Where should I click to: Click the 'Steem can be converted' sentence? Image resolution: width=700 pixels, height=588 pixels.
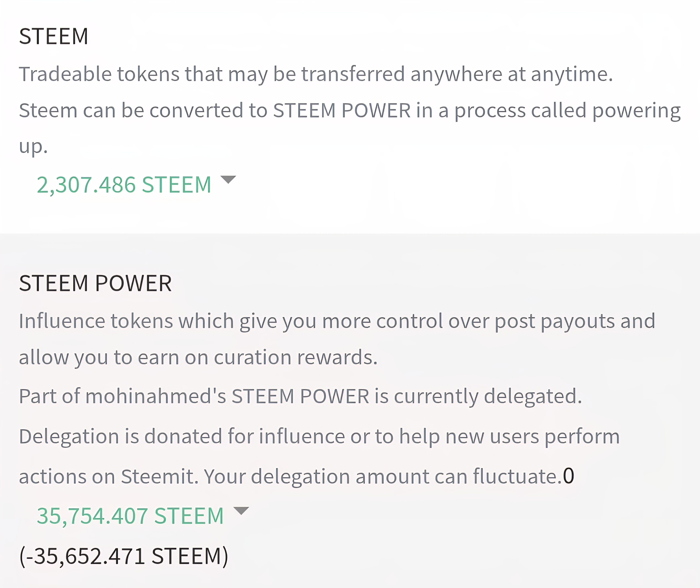click(350, 128)
